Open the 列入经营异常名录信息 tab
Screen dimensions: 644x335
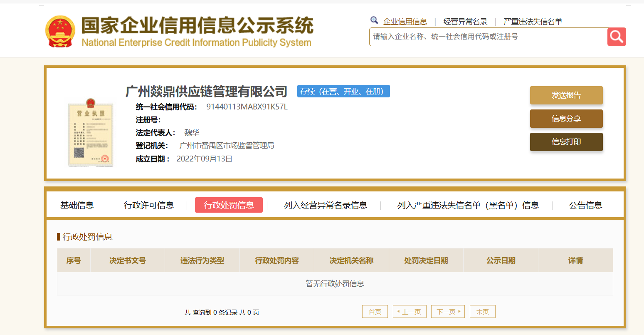[326, 205]
